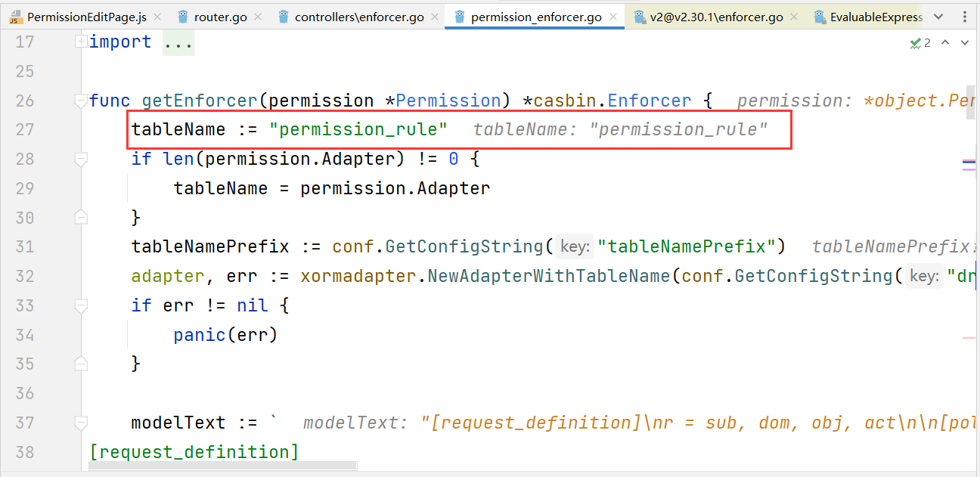This screenshot has height=477, width=980.
Task: Open the hidden tabs dropdown chevron
Action: point(938,14)
